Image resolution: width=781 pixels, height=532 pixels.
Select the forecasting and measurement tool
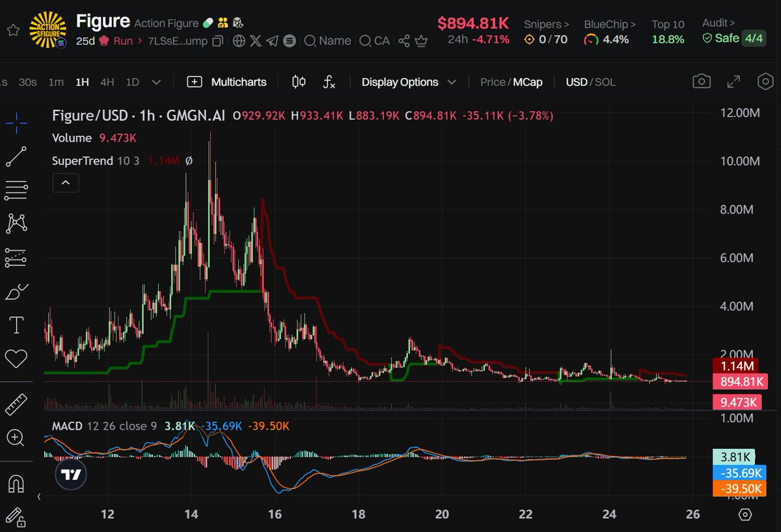click(16, 258)
